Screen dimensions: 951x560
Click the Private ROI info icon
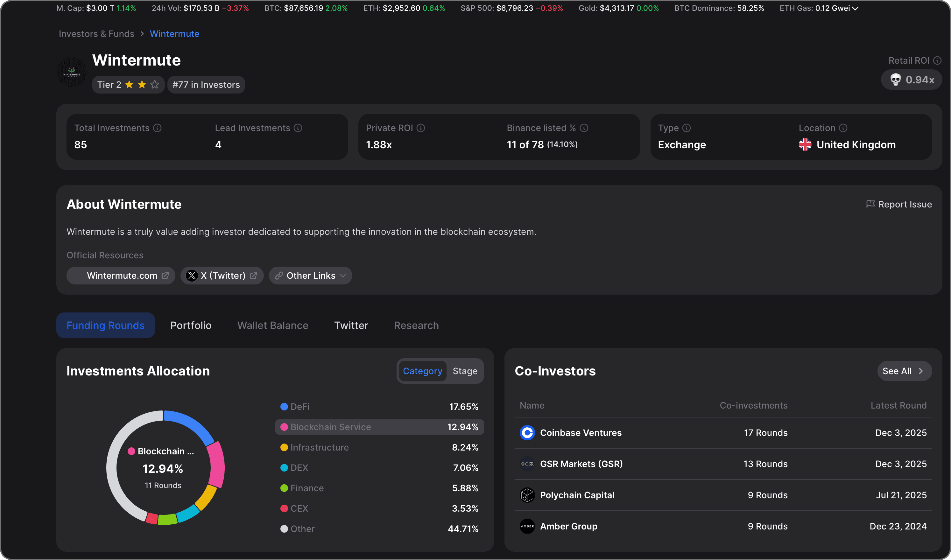(x=421, y=128)
